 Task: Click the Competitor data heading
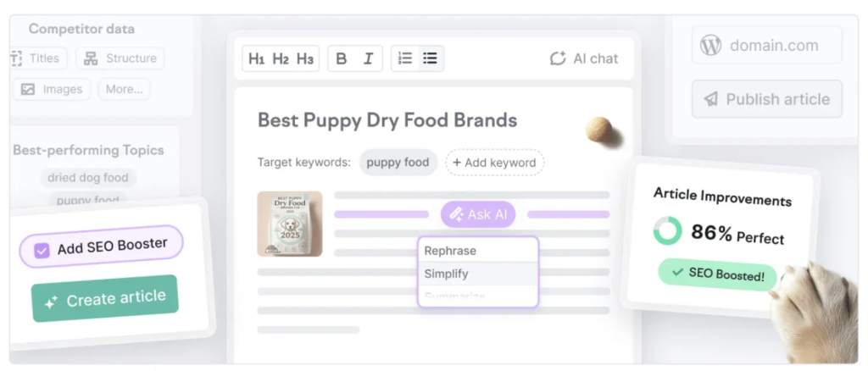81,29
